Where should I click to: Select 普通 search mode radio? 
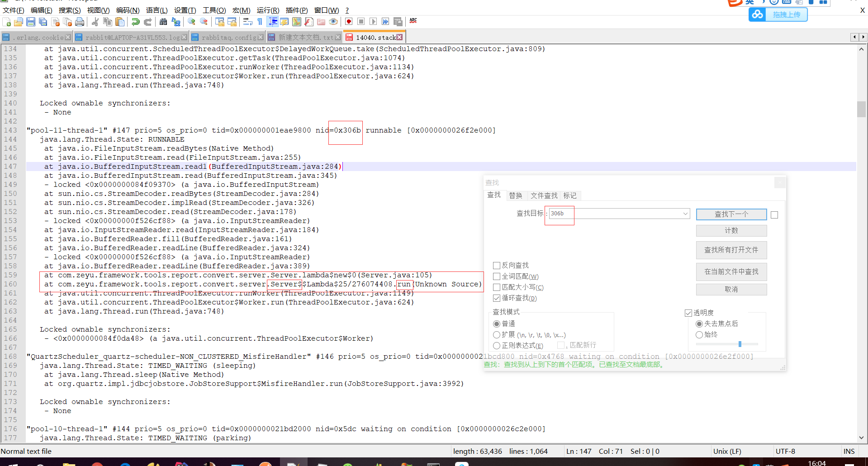click(497, 324)
